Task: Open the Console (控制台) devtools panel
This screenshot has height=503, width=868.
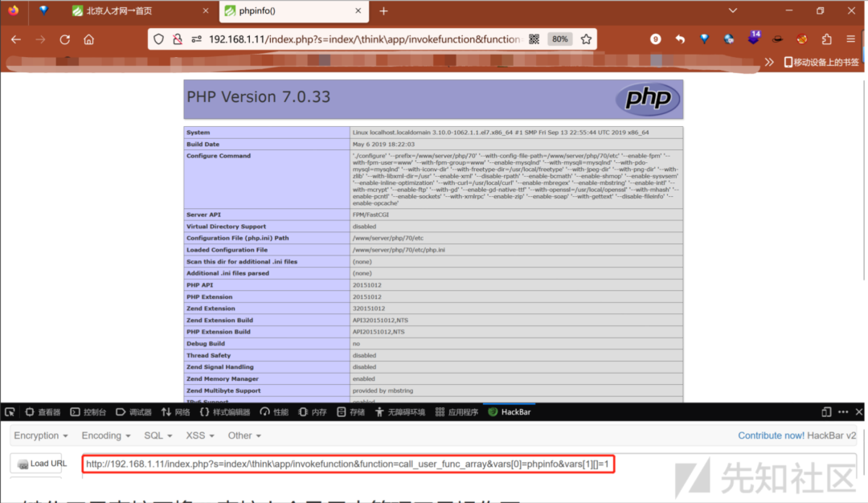Action: 88,411
